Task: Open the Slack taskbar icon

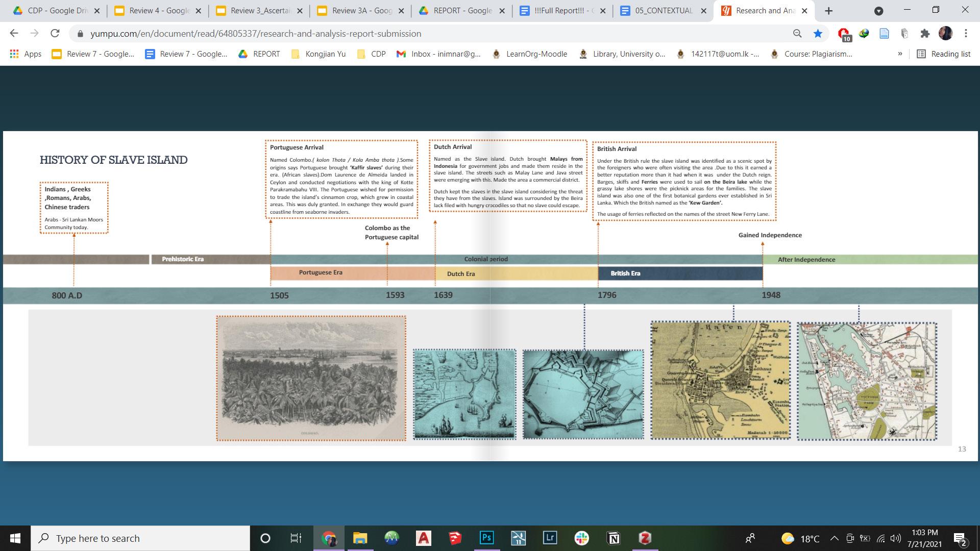Action: coord(581,538)
